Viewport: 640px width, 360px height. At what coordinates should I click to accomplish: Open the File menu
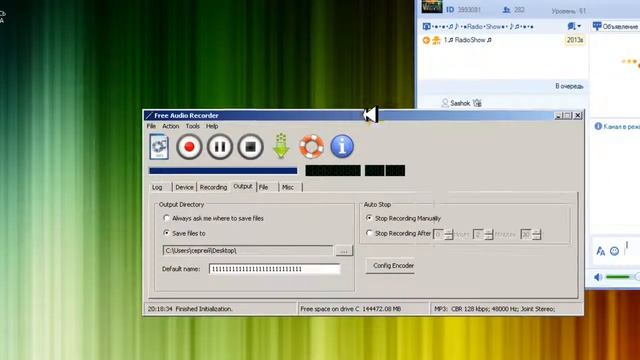coord(151,126)
